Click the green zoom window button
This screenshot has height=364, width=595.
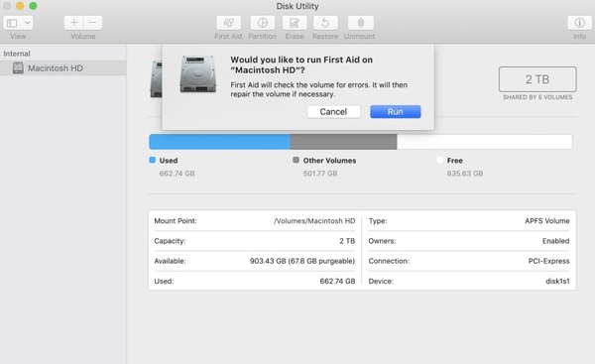coord(33,6)
